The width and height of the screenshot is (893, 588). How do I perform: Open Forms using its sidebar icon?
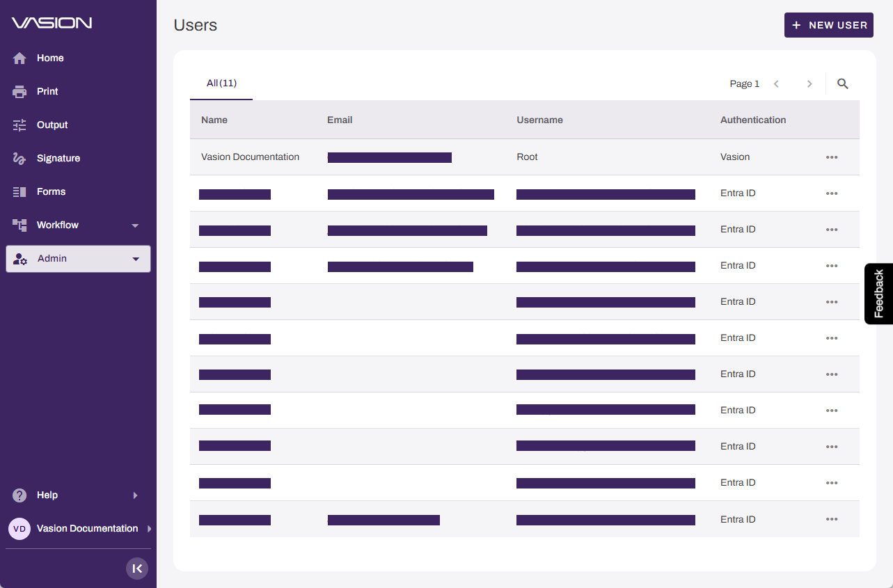click(19, 192)
